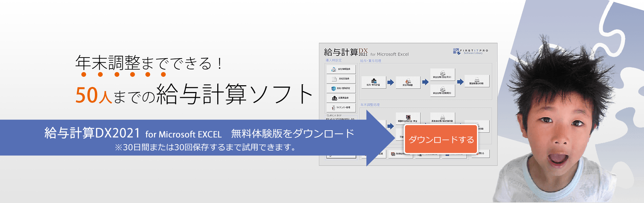This screenshot has width=644, height=203.
Task: Click the 給与・賞与処理 section label
Action: 370,61
